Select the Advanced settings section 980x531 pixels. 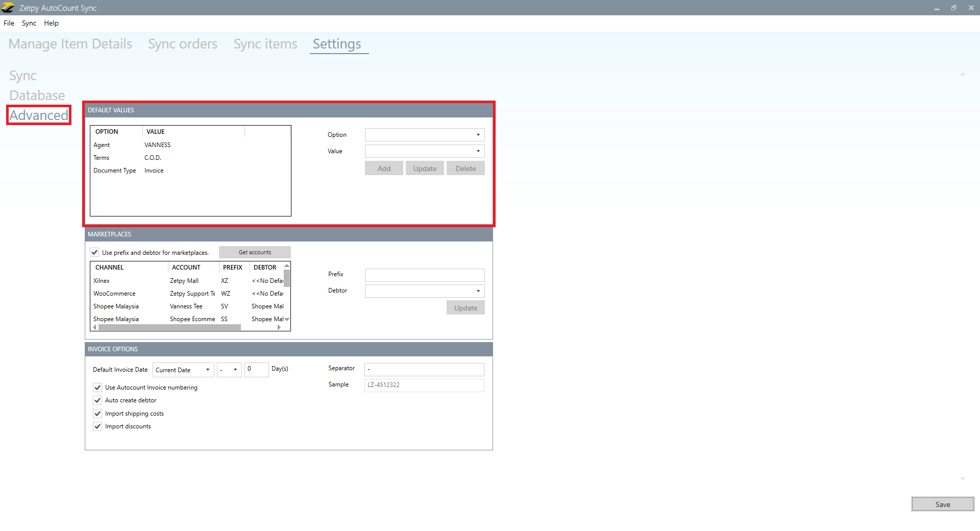point(39,115)
